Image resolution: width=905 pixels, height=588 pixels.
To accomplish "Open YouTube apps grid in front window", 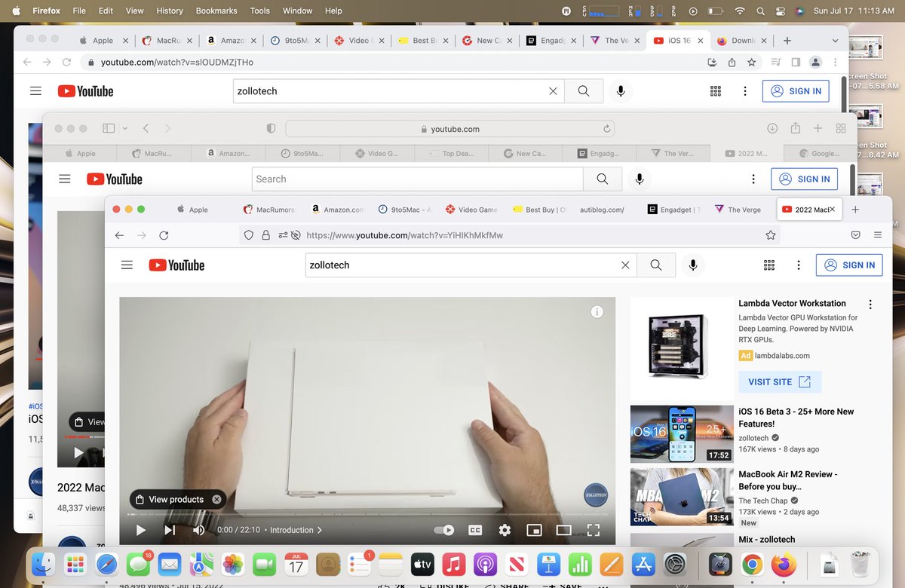I will 769,265.
